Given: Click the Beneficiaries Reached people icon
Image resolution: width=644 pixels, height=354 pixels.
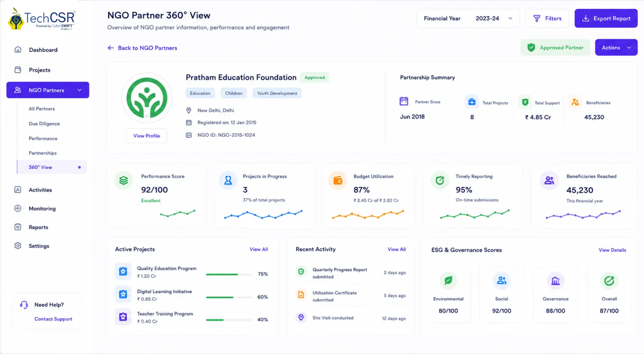Looking at the screenshot, I should (x=549, y=180).
